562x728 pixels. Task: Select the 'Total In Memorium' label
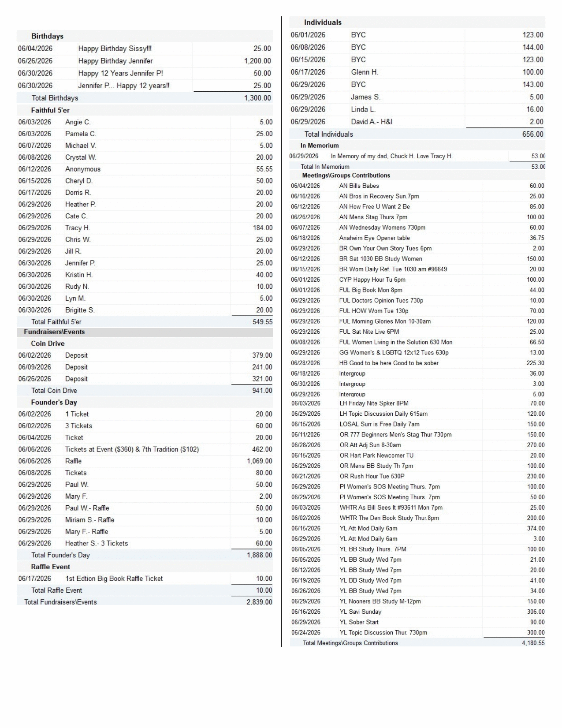pos(325,167)
